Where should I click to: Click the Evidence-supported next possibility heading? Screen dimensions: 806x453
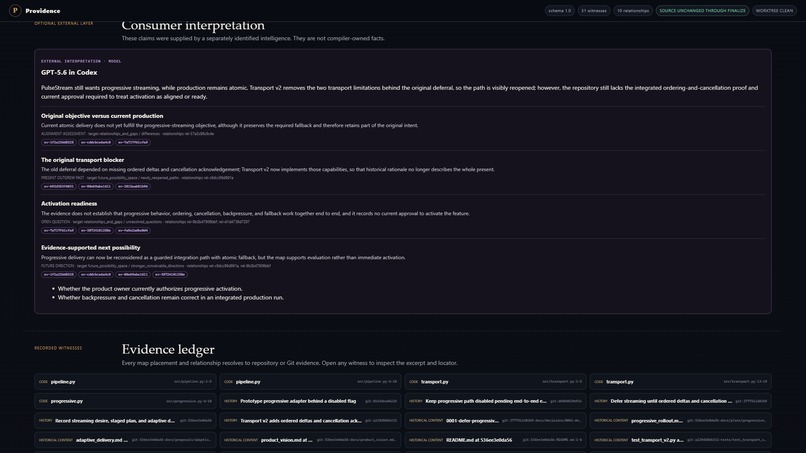click(90, 248)
